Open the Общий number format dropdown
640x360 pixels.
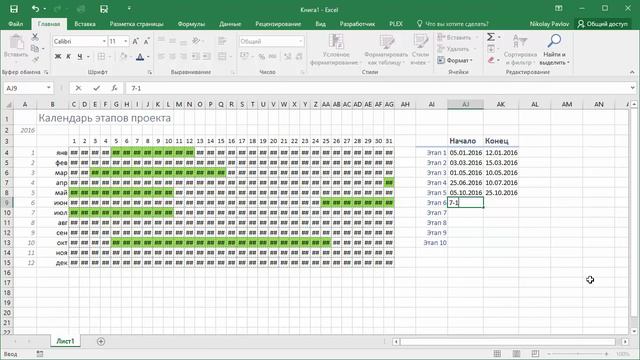pyautogui.click(x=301, y=41)
